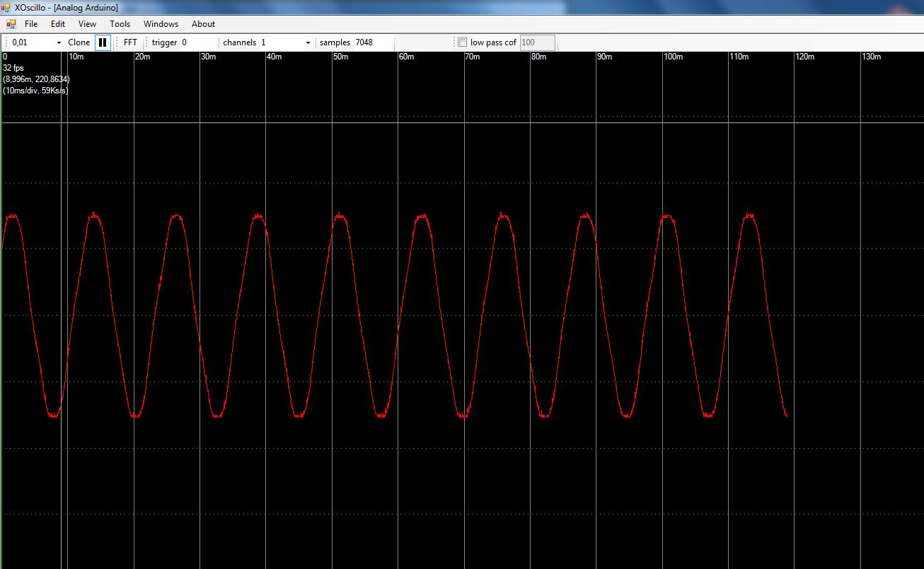Click the Clone button

point(79,42)
